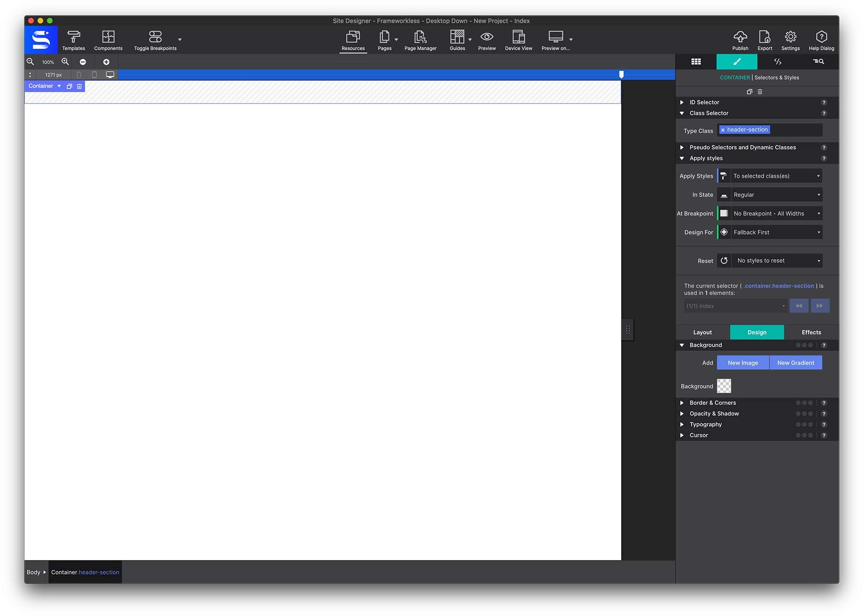Viewport: 864px width, 616px height.
Task: Click the copy icon under Selectors & Styles
Action: tap(749, 92)
